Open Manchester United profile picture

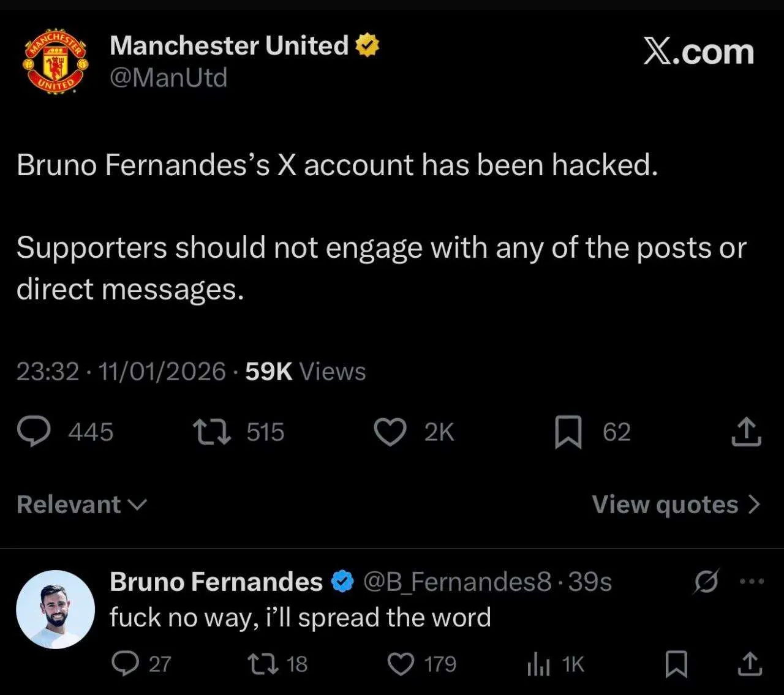click(56, 61)
